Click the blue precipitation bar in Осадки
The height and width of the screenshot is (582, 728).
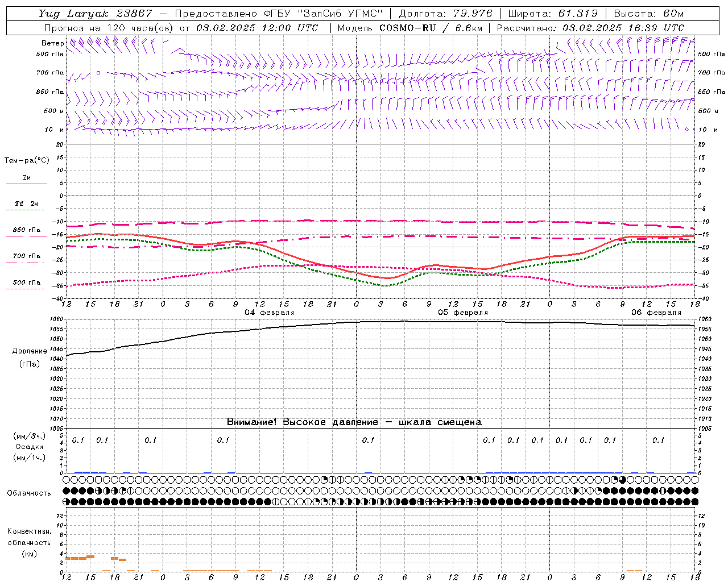(x=86, y=472)
